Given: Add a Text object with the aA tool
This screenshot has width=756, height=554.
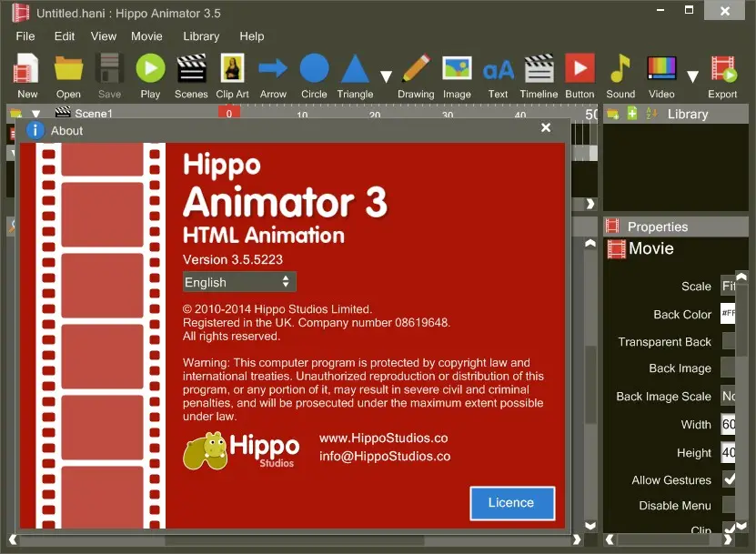Looking at the screenshot, I should [498, 76].
